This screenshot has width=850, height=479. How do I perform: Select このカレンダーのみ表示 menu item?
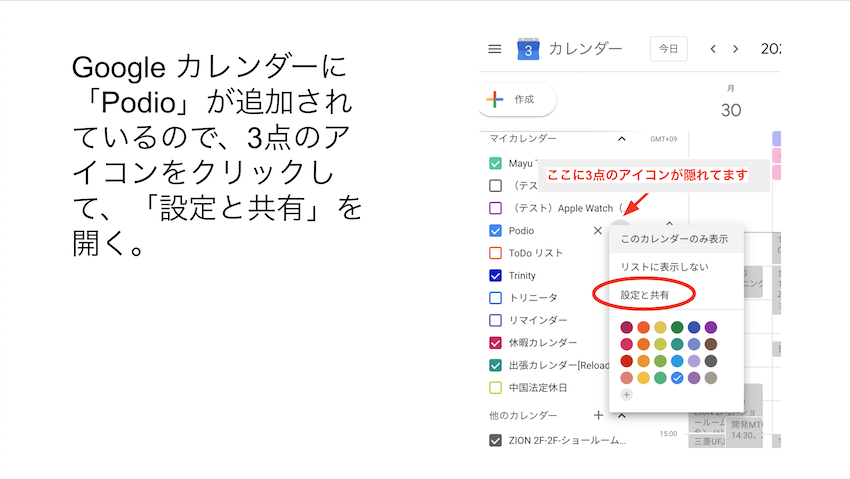click(674, 239)
